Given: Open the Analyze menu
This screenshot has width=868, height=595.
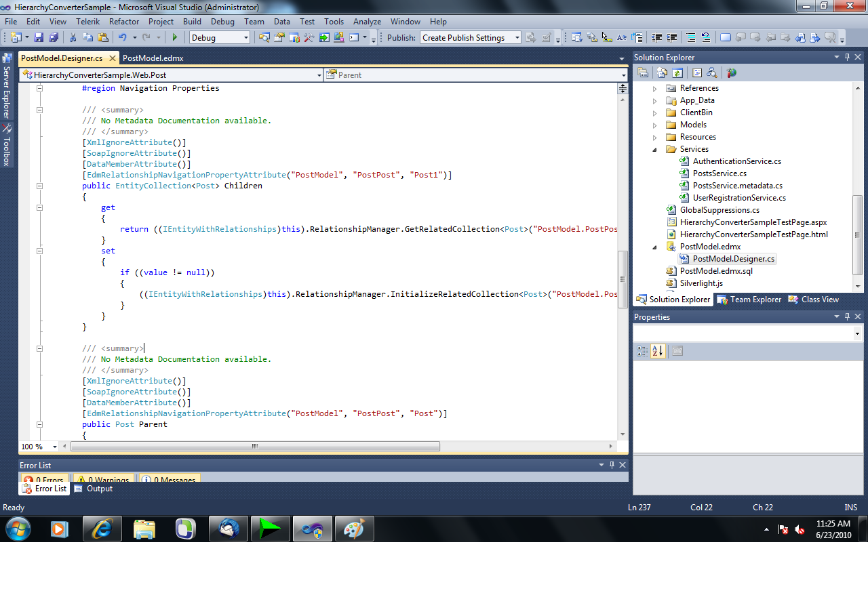Looking at the screenshot, I should [x=367, y=22].
